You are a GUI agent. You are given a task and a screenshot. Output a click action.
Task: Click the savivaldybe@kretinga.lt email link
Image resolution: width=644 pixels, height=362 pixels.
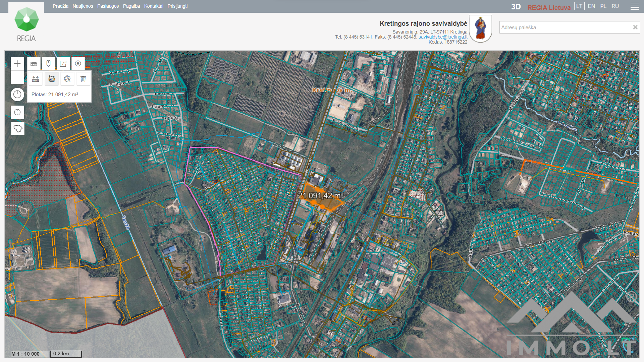click(x=443, y=37)
